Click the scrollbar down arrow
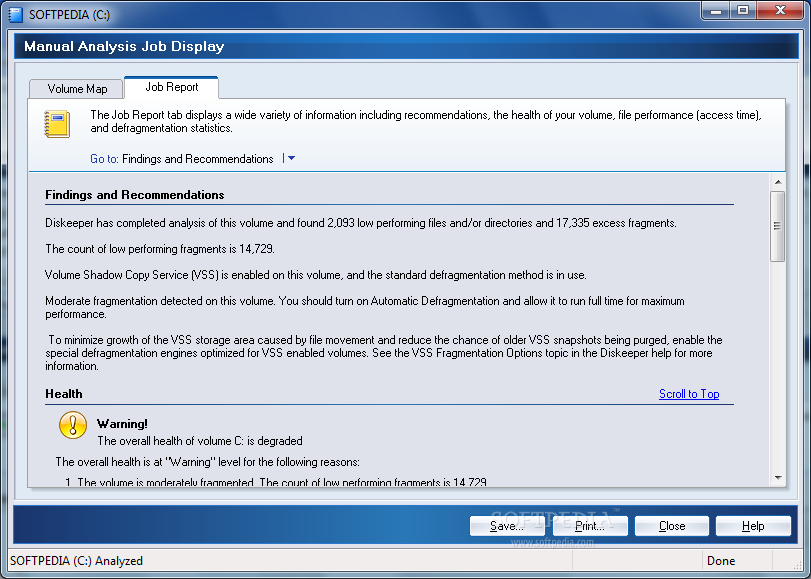Viewport: 811px width, 579px height. 778,478
